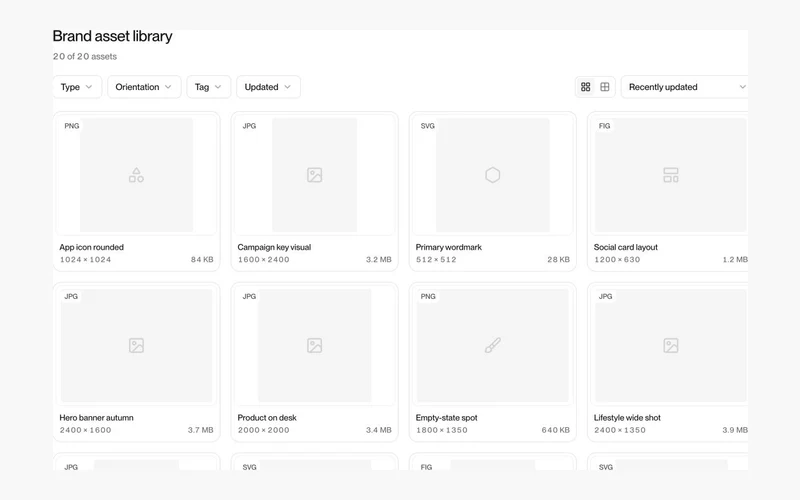Open the Hero banner autumn title
The height and width of the screenshot is (500, 800).
(96, 417)
